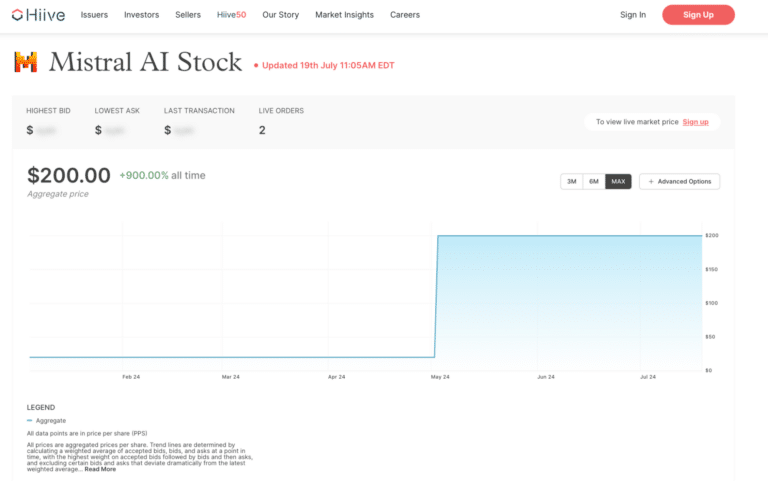Expand Advanced Options for the chart
Screen dimensions: 768x481
pos(680,181)
